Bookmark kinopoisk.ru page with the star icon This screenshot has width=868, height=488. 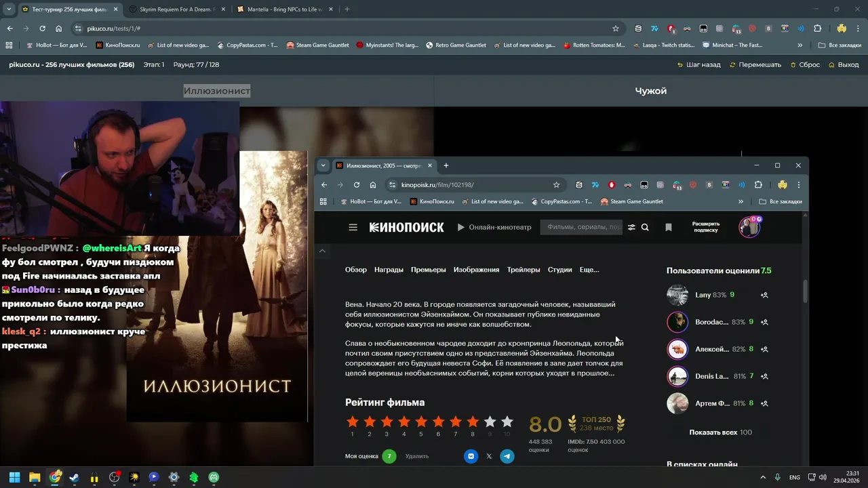[556, 185]
